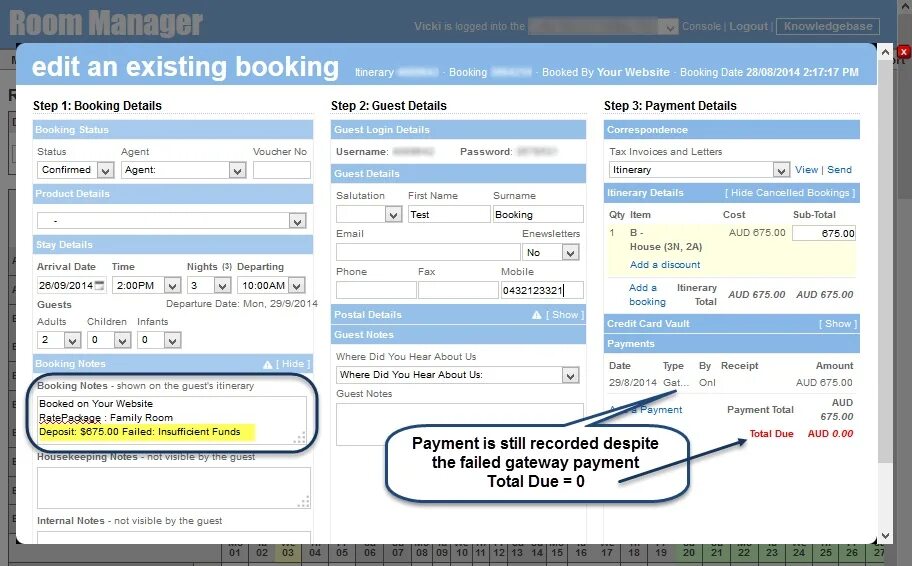Click the Mobile field with 0432123321
The width and height of the screenshot is (912, 566).
point(542,290)
